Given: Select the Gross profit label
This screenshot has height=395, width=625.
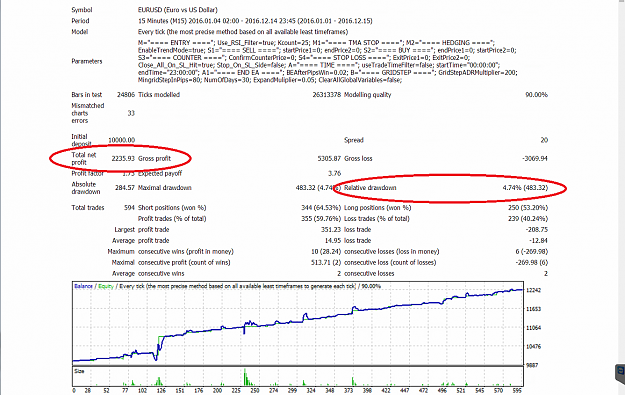Looking at the screenshot, I should click(154, 159).
